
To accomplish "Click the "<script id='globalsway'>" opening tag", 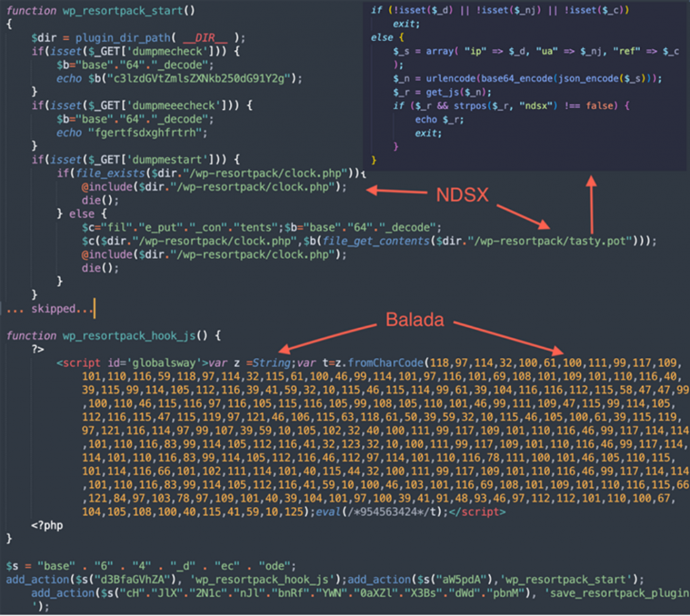I will (x=132, y=363).
